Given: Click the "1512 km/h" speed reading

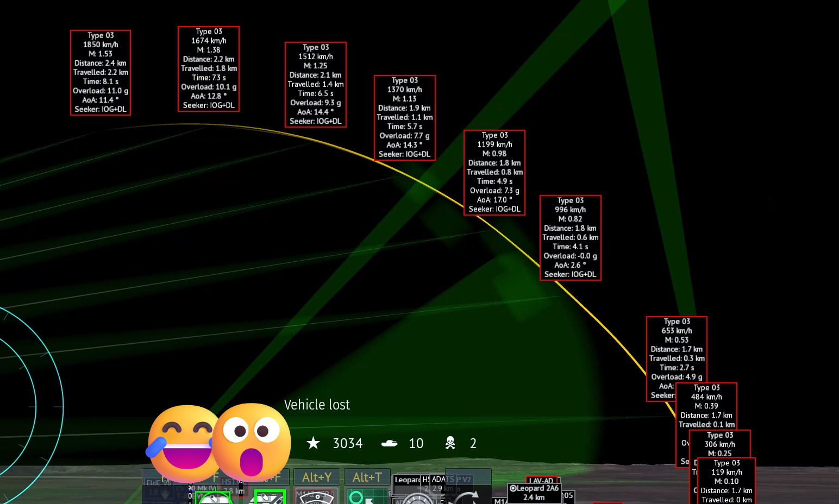Looking at the screenshot, I should (316, 56).
